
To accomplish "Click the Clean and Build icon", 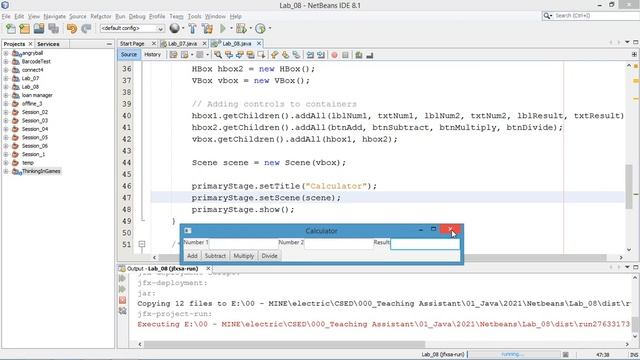I will 207,28.
